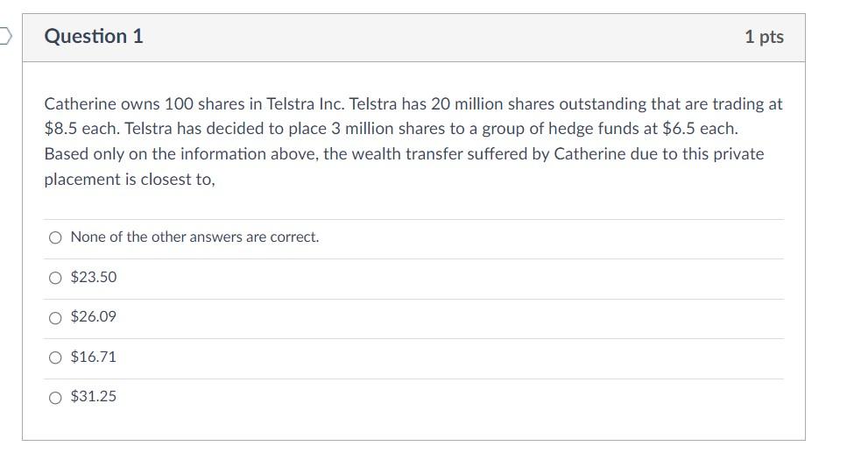Choose the $26.09 radio button
The width and height of the screenshot is (868, 460).
point(56,317)
